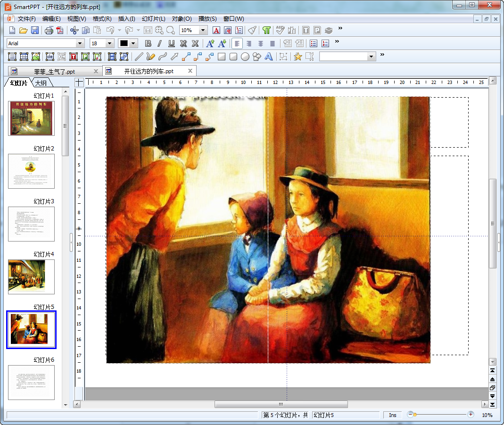Toggle bulleted list formatting
Viewport: 504px width, 425px height.
pos(314,43)
